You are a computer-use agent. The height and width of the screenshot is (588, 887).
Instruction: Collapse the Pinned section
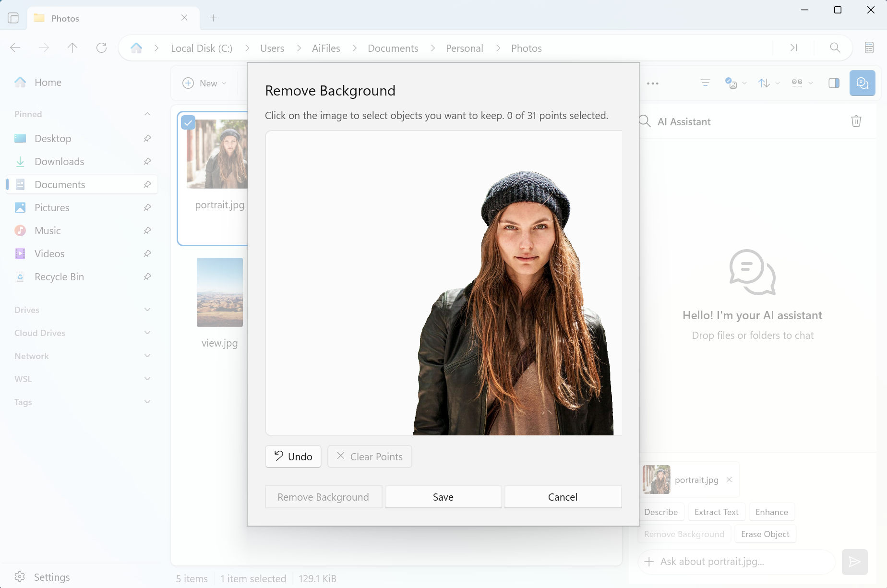click(x=147, y=114)
